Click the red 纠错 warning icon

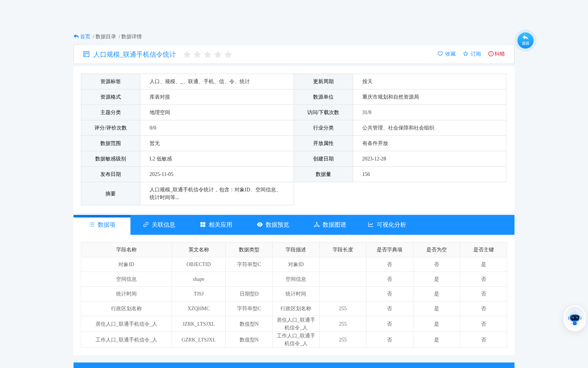491,54
